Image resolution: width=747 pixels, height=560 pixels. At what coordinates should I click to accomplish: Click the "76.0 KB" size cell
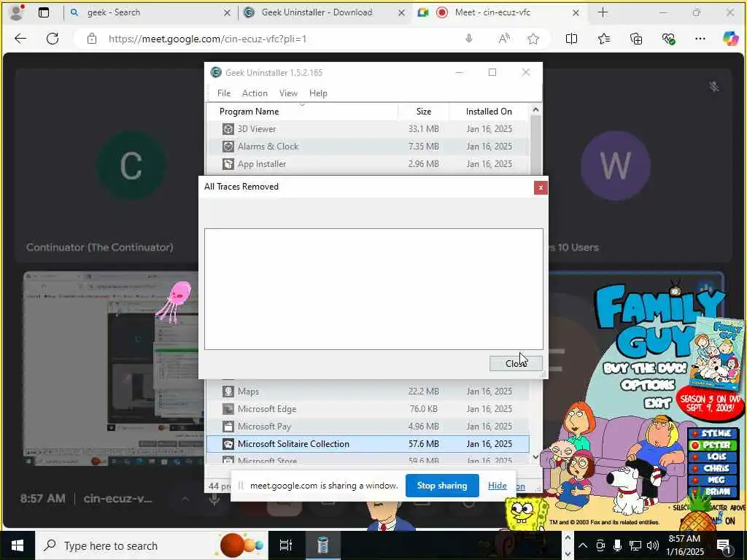(424, 409)
